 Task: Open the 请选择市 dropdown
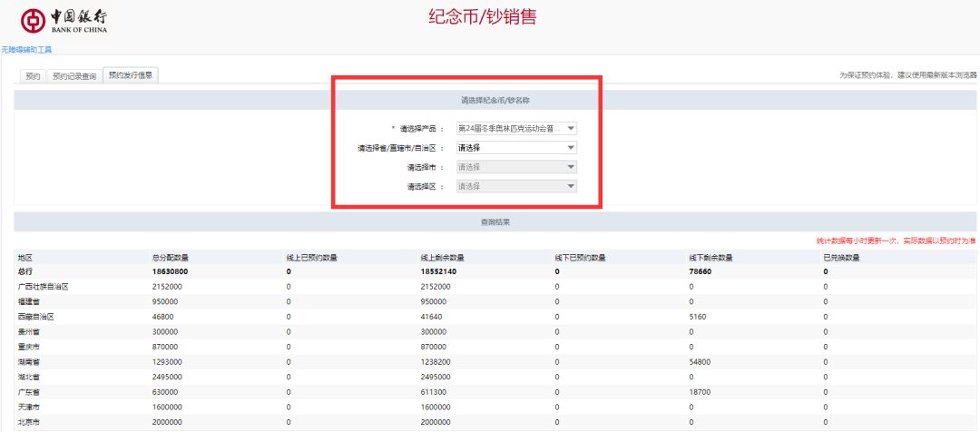coord(517,168)
